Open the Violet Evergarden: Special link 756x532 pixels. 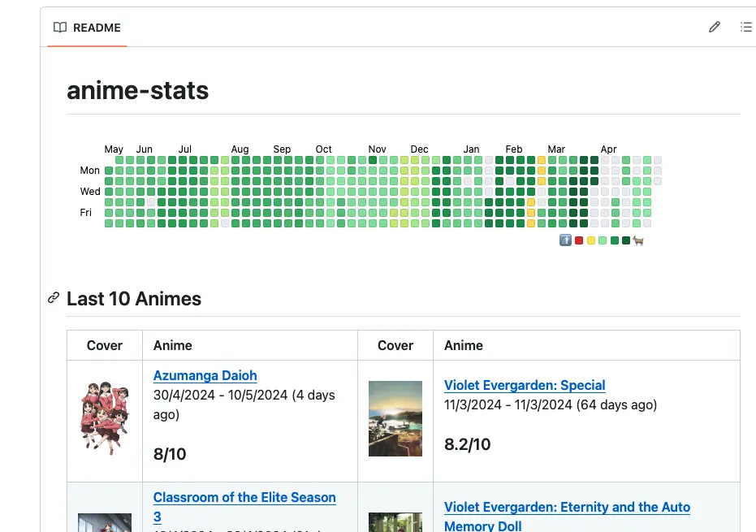(525, 385)
